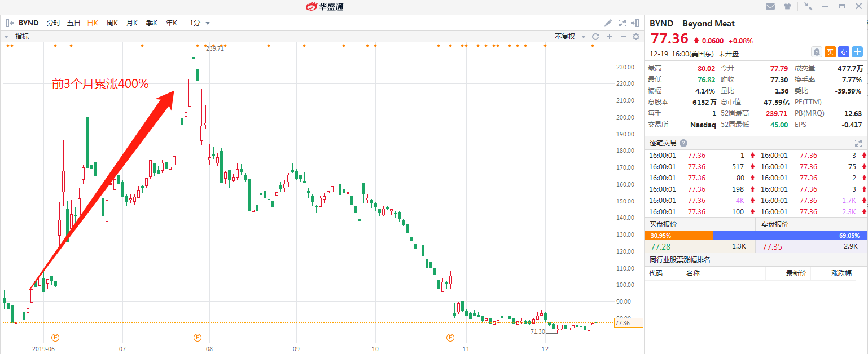The height and width of the screenshot is (354, 868).
Task: Click the 委比 value -39.59%
Action: pyautogui.click(x=849, y=91)
